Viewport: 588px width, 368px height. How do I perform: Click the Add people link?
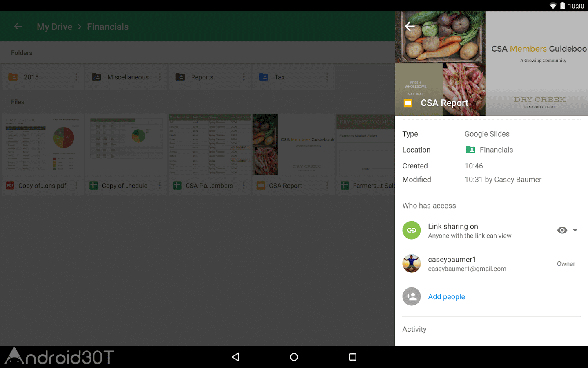coord(446,297)
